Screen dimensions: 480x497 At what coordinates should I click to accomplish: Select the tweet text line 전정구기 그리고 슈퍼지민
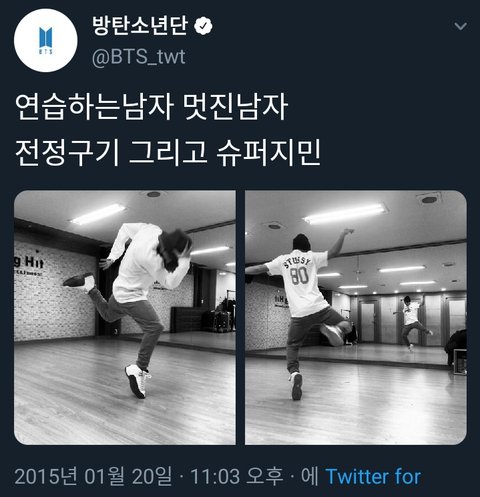168,153
